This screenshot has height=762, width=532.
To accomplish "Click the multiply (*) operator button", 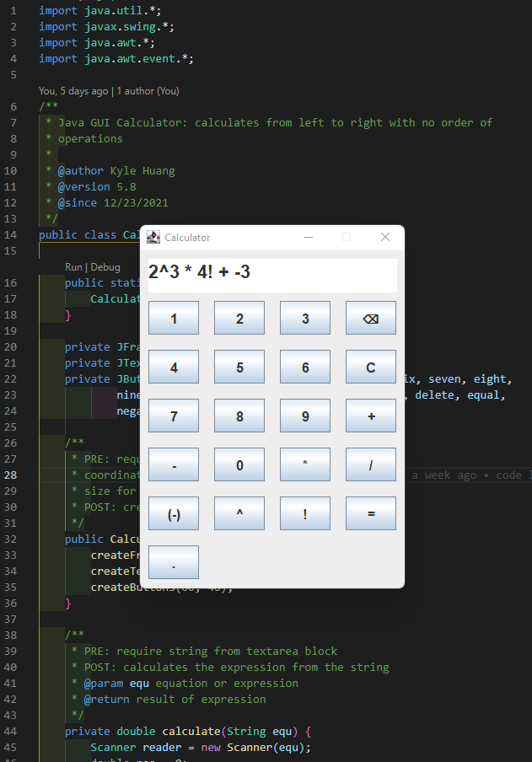I will 305,464.
